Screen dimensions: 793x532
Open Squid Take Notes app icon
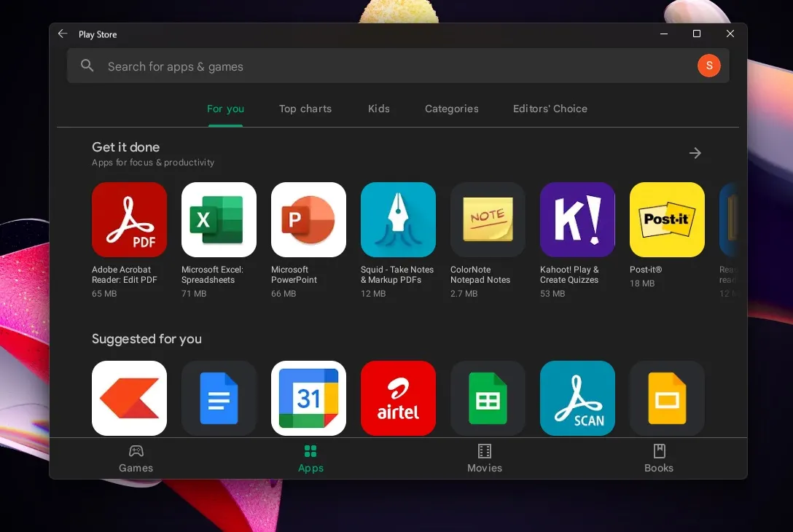[x=398, y=219]
